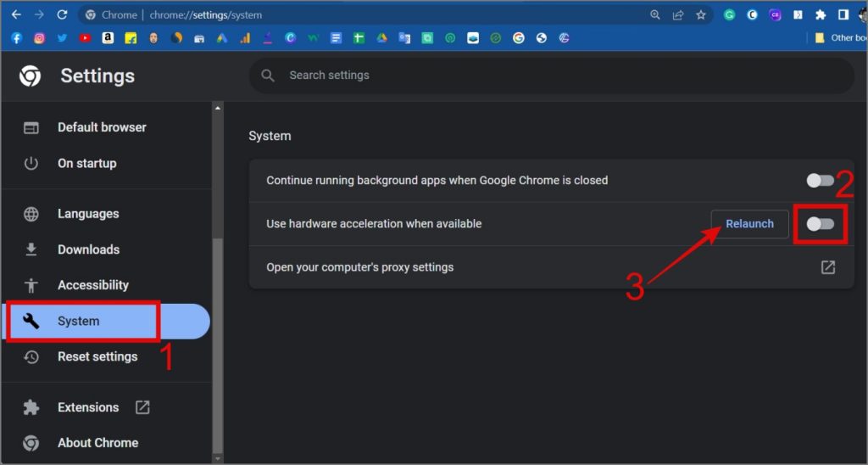Open the Other bookmarks folder
Viewport: 868px width, 465px height.
click(839, 38)
